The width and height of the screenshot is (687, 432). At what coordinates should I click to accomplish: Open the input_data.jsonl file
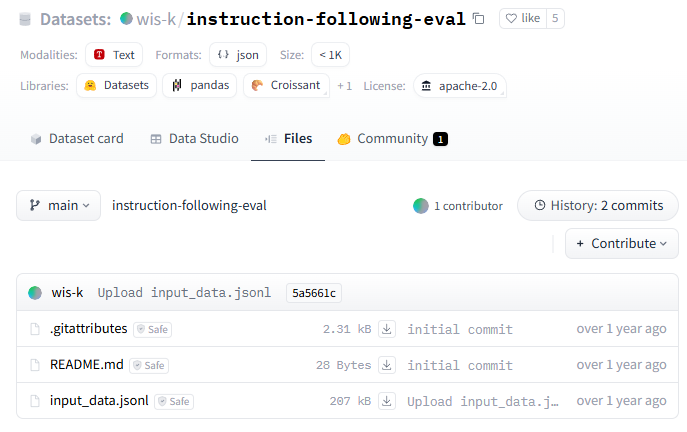pyautogui.click(x=99, y=400)
